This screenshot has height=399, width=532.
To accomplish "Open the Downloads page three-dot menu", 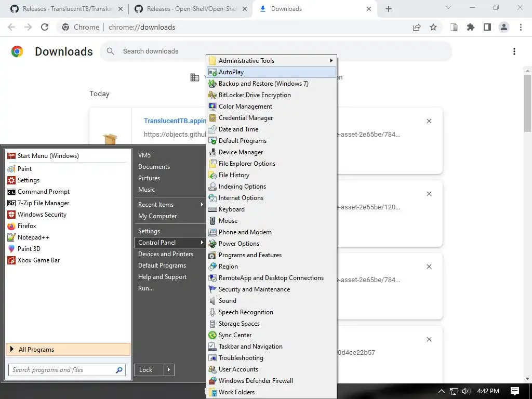I will tap(514, 51).
